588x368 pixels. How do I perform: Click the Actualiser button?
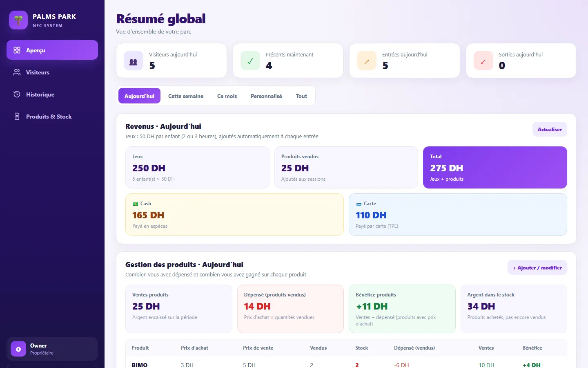pyautogui.click(x=550, y=129)
